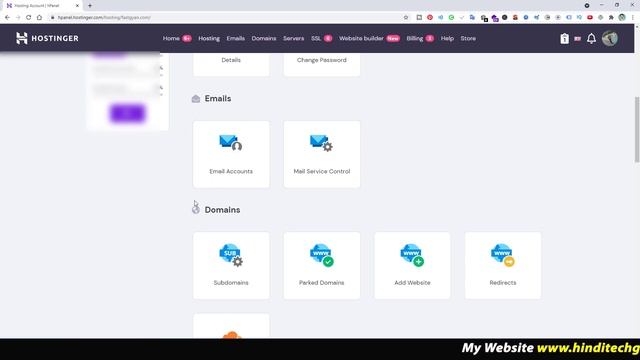
Task: Open the Mail Service Control card
Action: [x=322, y=154]
